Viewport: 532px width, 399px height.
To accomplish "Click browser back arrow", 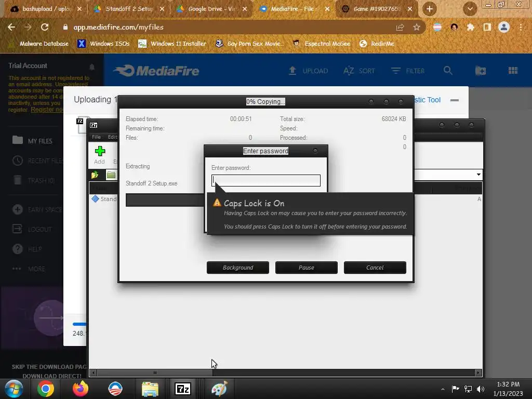I will click(11, 27).
